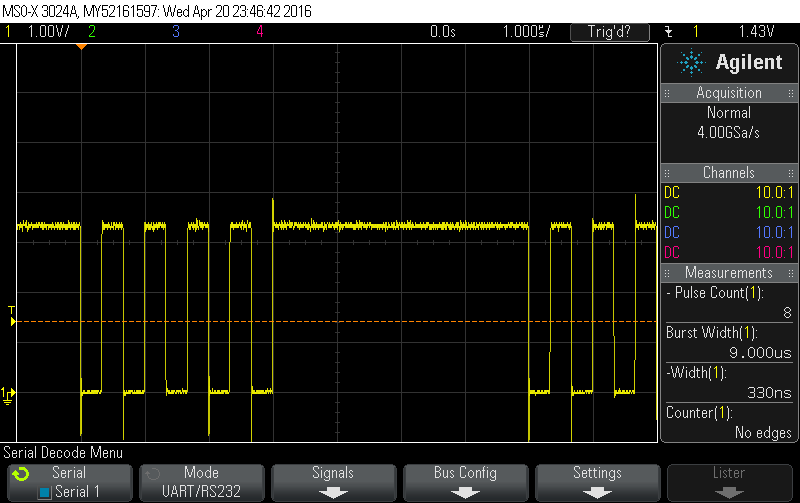This screenshot has width=800, height=503.
Task: Click the 1.000 timebase per division readout
Action: (x=523, y=32)
